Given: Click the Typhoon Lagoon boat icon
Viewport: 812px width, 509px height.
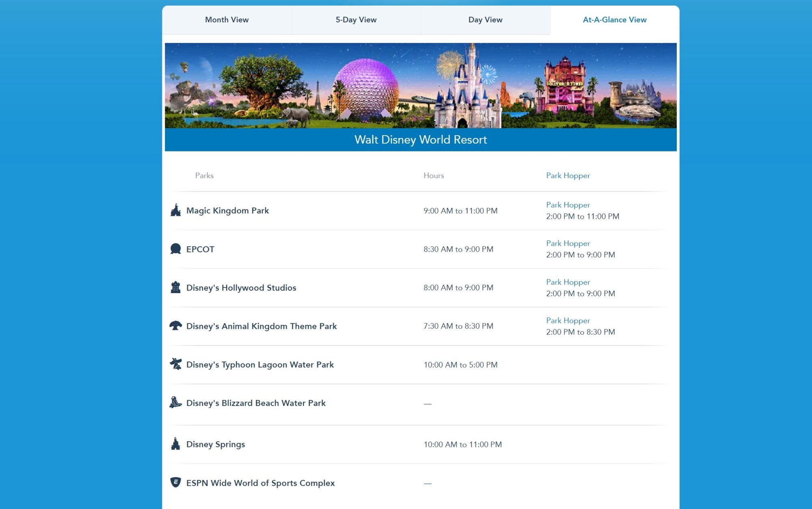Looking at the screenshot, I should click(x=175, y=364).
